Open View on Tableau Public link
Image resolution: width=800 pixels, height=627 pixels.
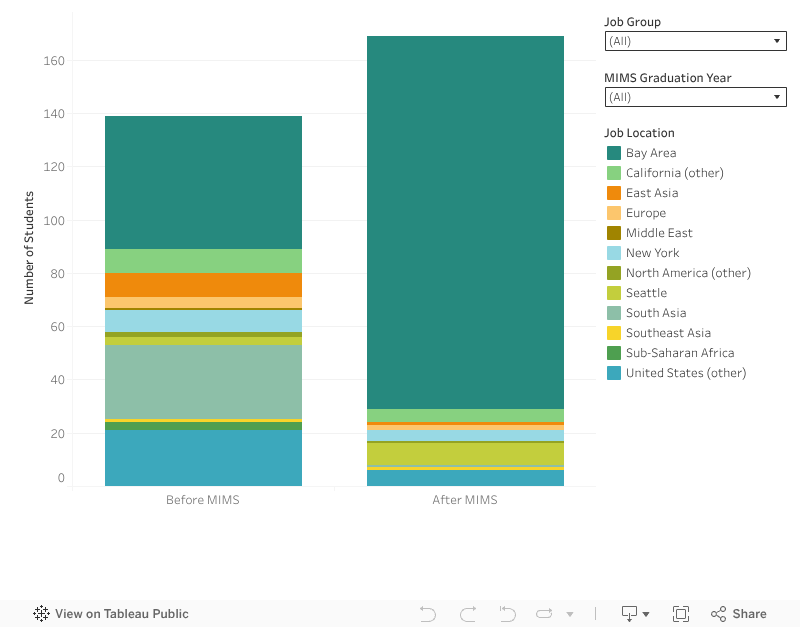(121, 614)
